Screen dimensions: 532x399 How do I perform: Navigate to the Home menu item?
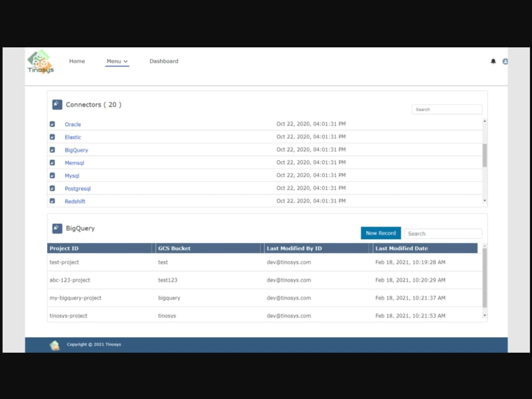click(x=77, y=61)
